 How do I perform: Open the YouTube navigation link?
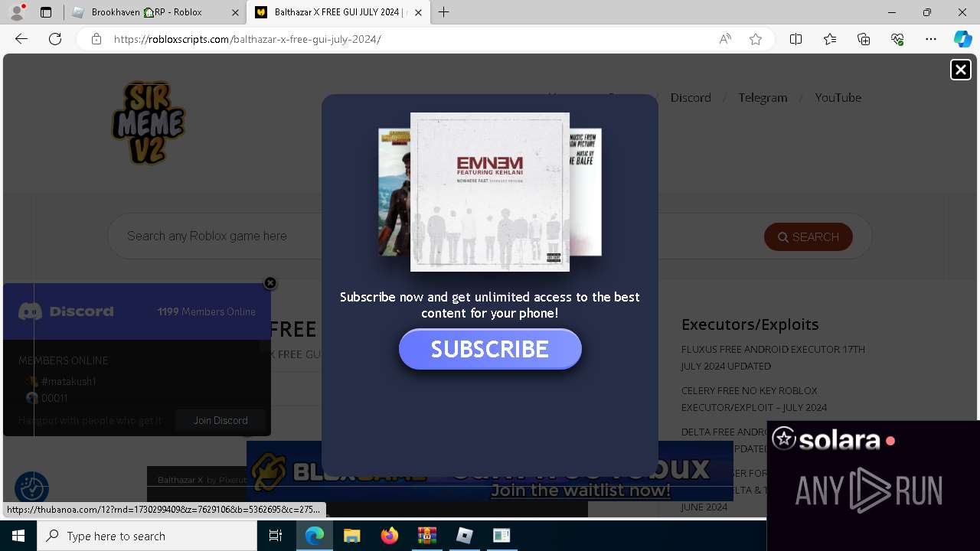838,98
